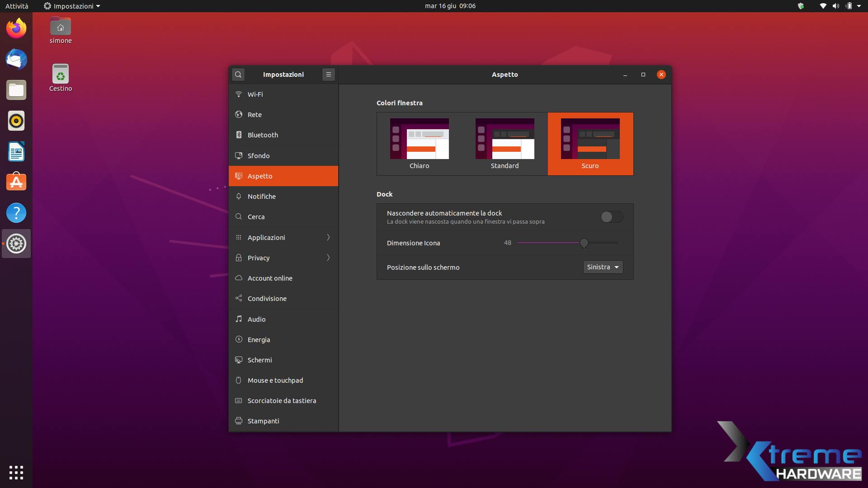Show applications grid button
The height and width of the screenshot is (488, 868).
tap(16, 472)
